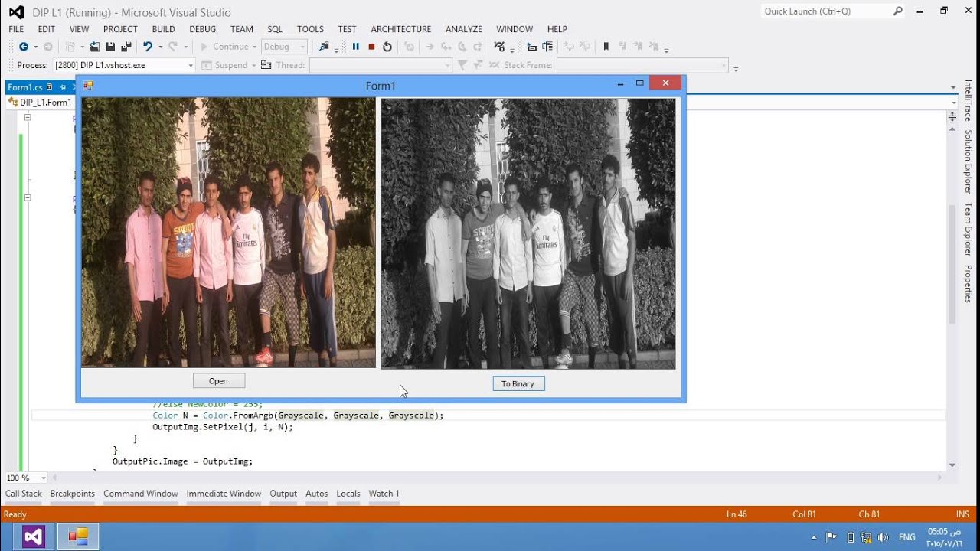
Task: Click the grayscale output picture in Form1
Action: (528, 233)
